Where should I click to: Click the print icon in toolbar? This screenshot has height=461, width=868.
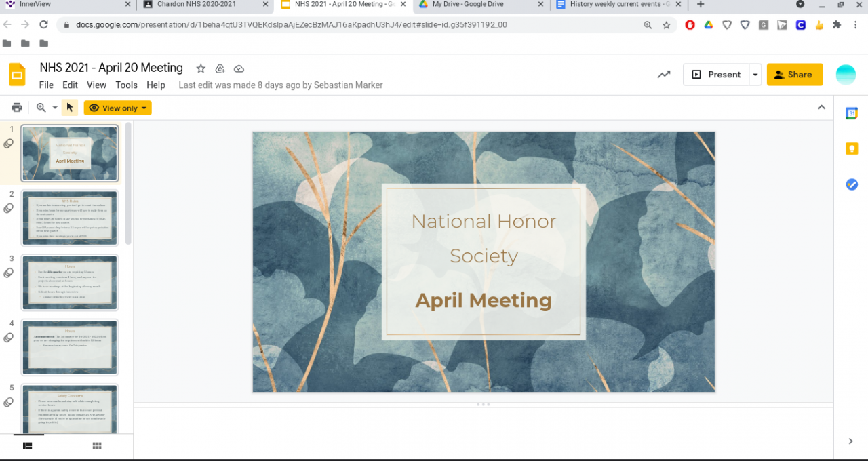(x=17, y=108)
